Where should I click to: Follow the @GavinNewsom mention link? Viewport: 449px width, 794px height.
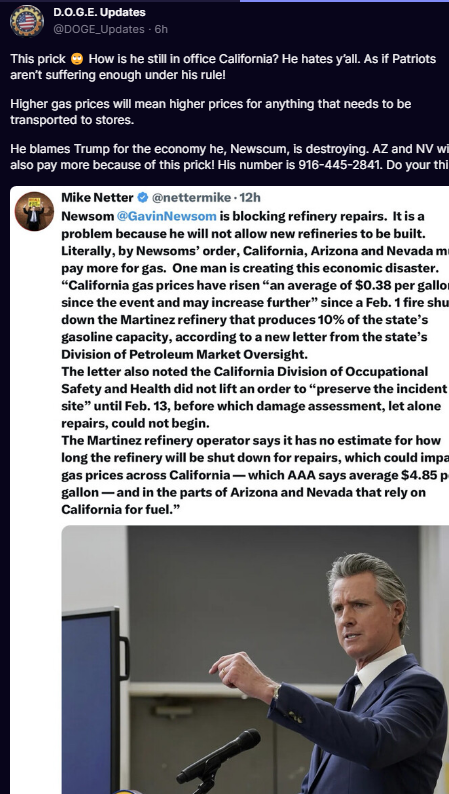tap(167, 216)
